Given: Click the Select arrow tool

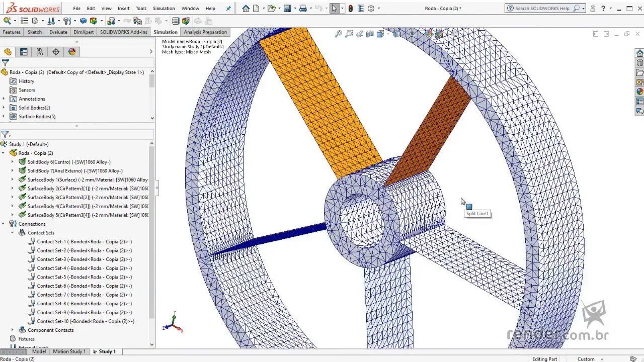Looking at the screenshot, I should click(335, 8).
